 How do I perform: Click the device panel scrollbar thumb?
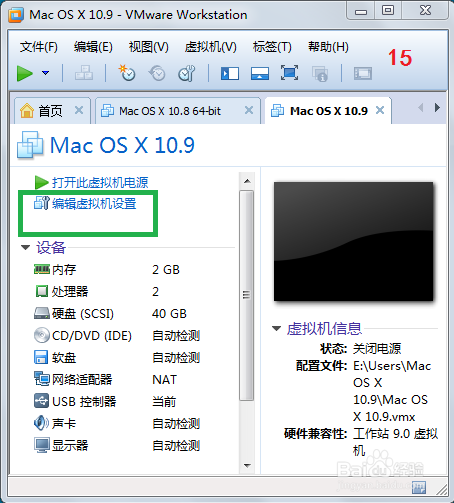tap(247, 295)
